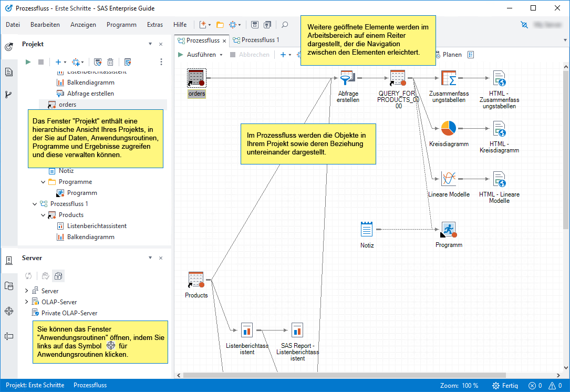
Task: Open the tasks gear dropdown in Projekt pane
Action: click(x=82, y=62)
